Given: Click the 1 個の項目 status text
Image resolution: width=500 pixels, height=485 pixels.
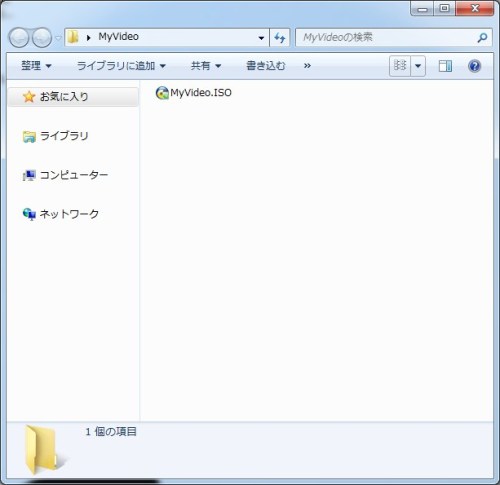Looking at the screenshot, I should point(111,432).
